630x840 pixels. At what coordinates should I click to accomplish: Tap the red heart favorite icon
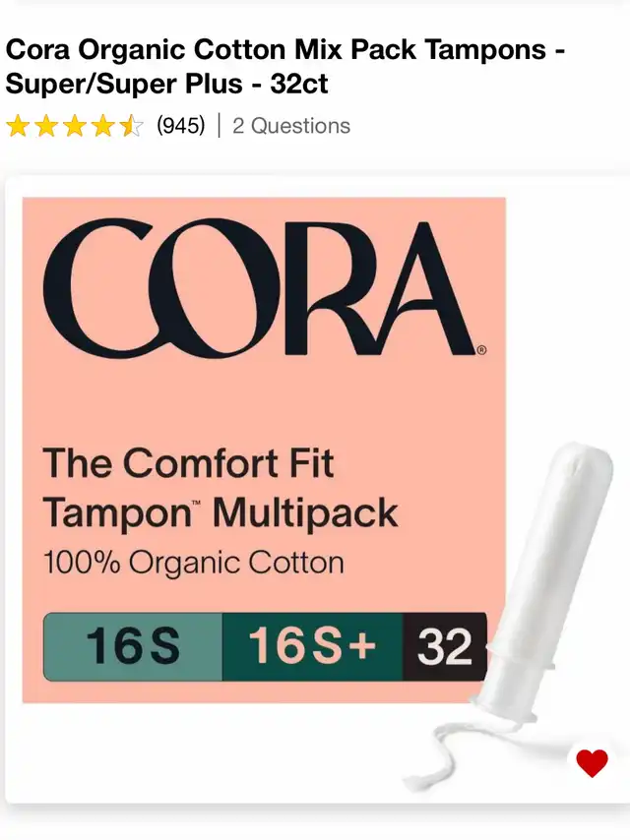592,763
